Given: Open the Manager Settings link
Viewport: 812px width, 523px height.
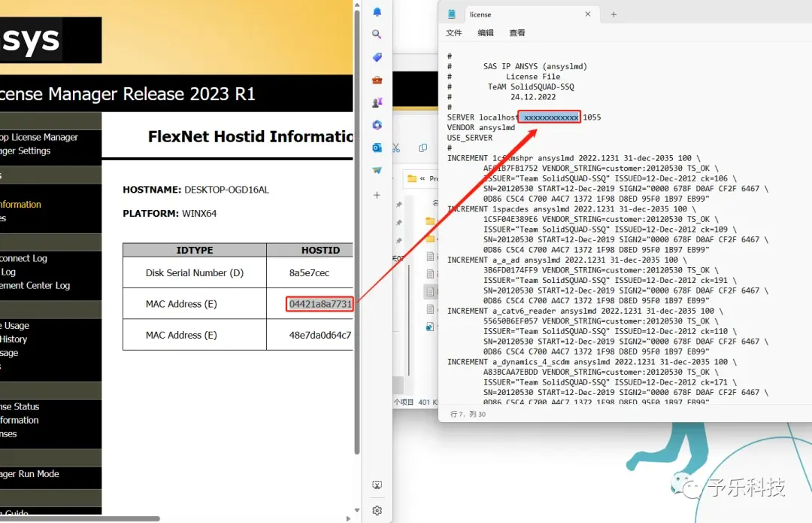Looking at the screenshot, I should click(26, 151).
